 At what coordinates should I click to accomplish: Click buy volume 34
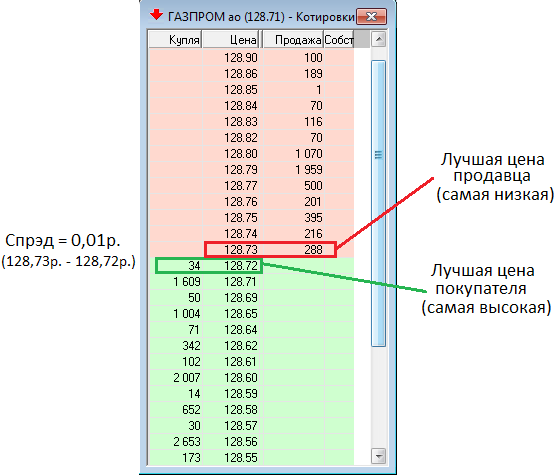[176, 266]
